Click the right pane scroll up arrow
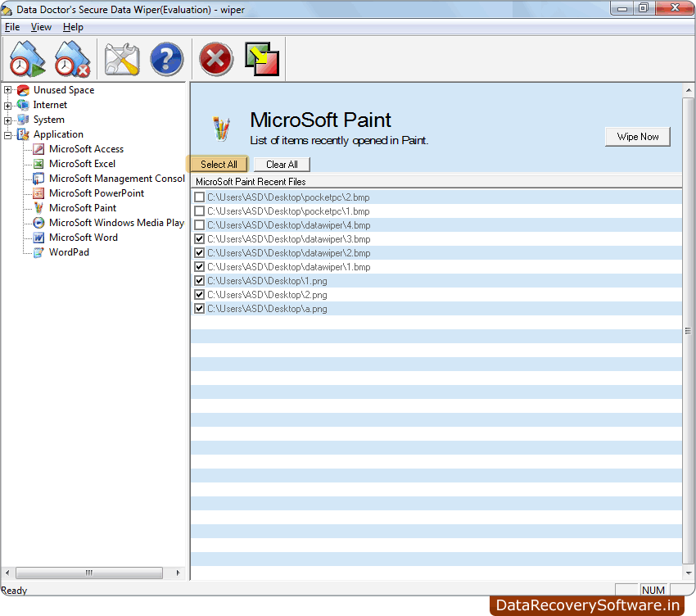The width and height of the screenshot is (696, 616). (x=688, y=90)
